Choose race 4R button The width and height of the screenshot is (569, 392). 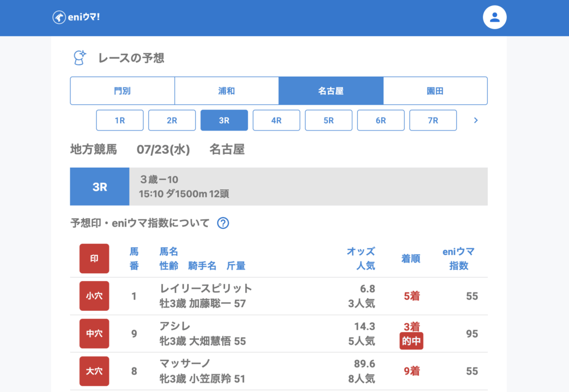click(x=276, y=120)
